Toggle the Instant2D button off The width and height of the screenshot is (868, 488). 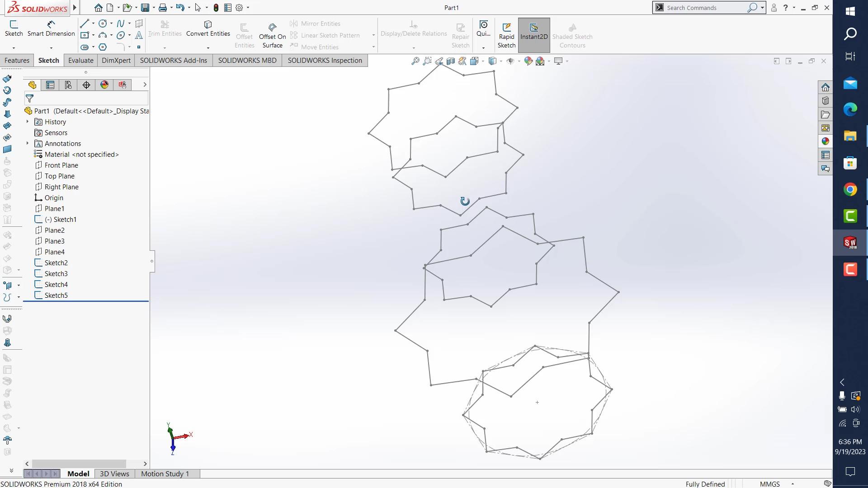tap(533, 35)
